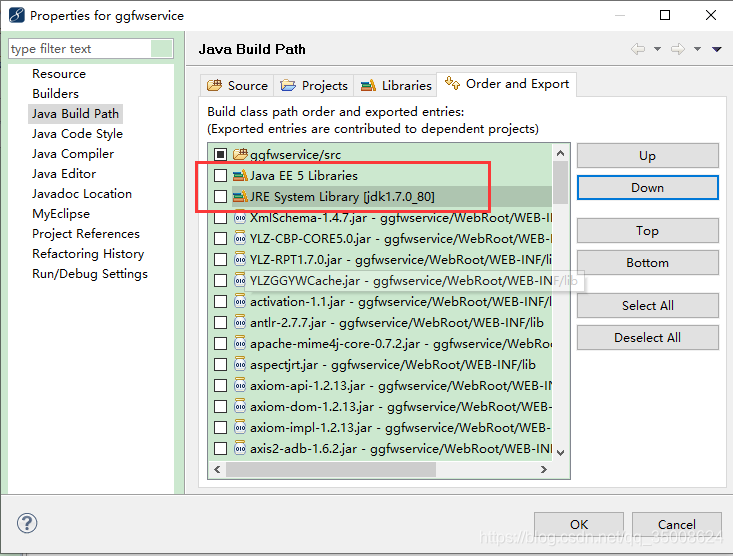Click the list's vertical scrollbar up arrow
The height and width of the screenshot is (556, 733).
tap(561, 153)
